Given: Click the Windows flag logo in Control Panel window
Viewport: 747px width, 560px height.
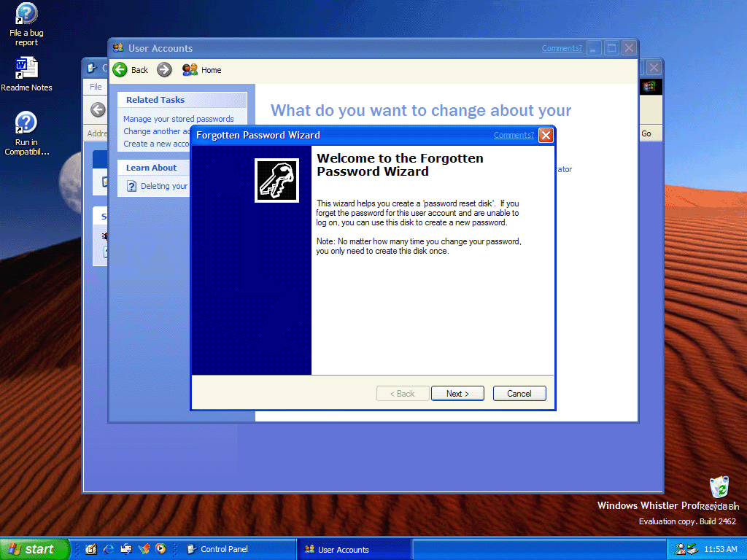Looking at the screenshot, I should tap(650, 86).
